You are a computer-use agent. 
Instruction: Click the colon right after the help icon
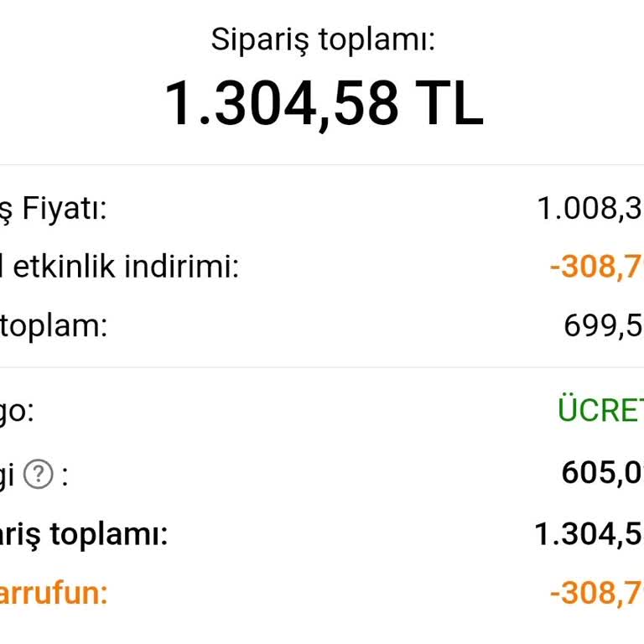[64, 477]
